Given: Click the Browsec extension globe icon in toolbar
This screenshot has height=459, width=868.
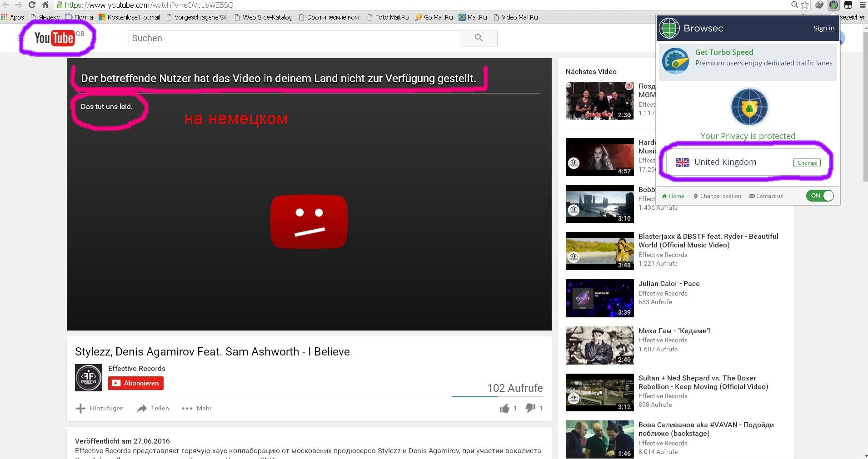Looking at the screenshot, I should (833, 5).
